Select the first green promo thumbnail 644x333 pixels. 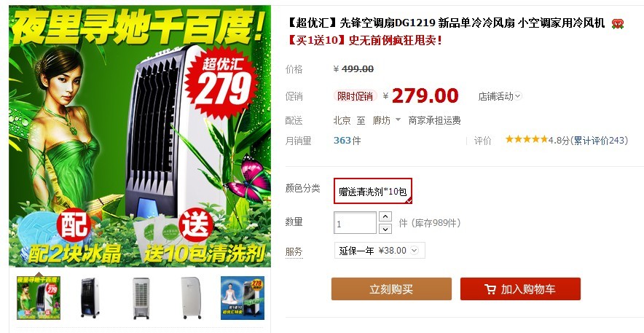point(39,298)
